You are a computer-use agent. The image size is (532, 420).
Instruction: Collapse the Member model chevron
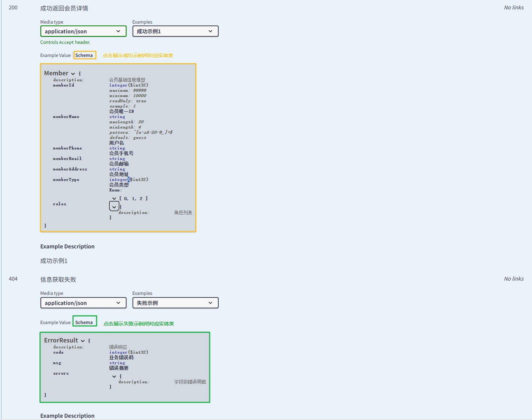(x=73, y=73)
